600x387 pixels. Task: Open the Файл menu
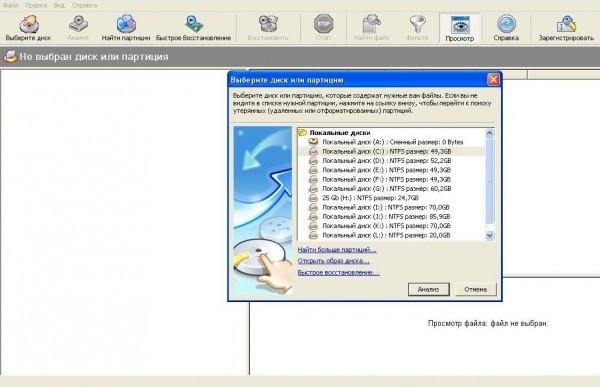pos(11,5)
